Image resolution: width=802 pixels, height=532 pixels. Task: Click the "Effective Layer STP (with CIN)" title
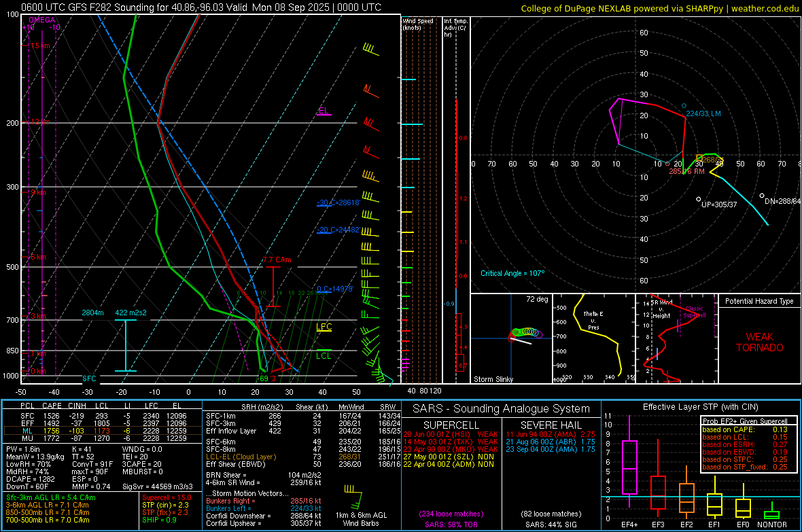pos(701,407)
